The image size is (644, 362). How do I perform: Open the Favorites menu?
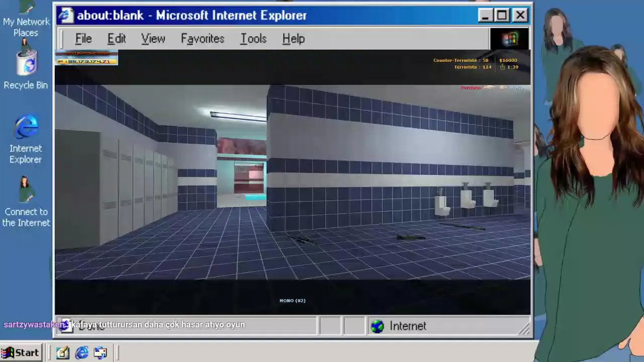tap(203, 39)
